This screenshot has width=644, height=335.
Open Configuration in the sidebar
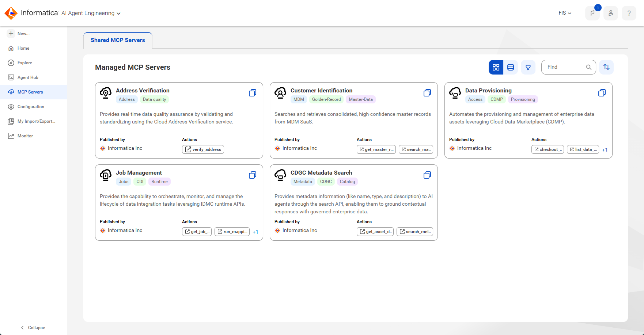coord(34,107)
